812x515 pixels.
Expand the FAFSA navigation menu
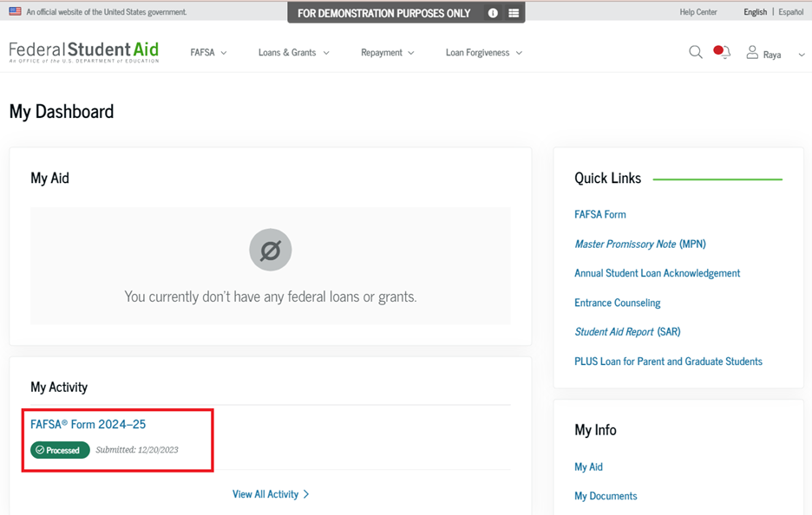pos(208,53)
